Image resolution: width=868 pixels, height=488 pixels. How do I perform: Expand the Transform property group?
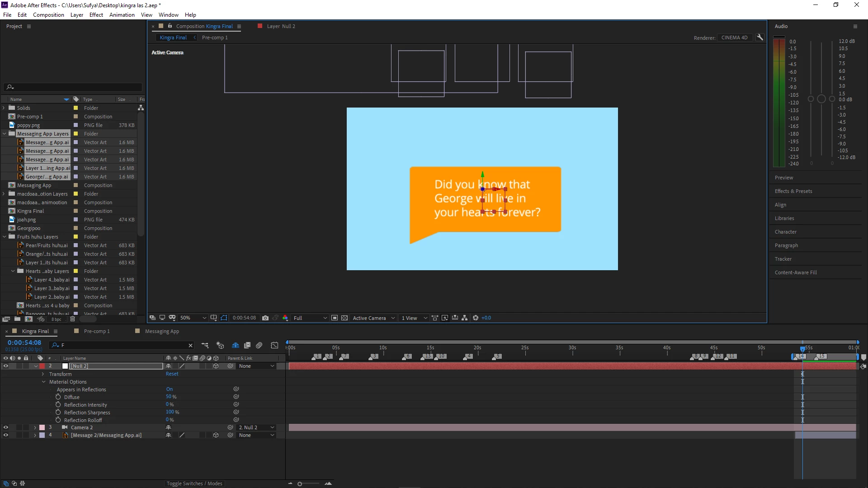(43, 374)
